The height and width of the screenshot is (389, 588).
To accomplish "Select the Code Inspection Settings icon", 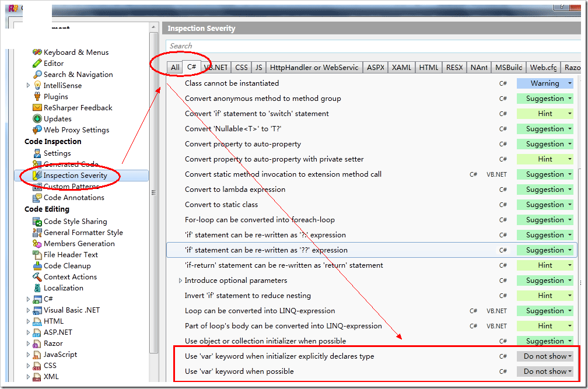I will pos(37,153).
